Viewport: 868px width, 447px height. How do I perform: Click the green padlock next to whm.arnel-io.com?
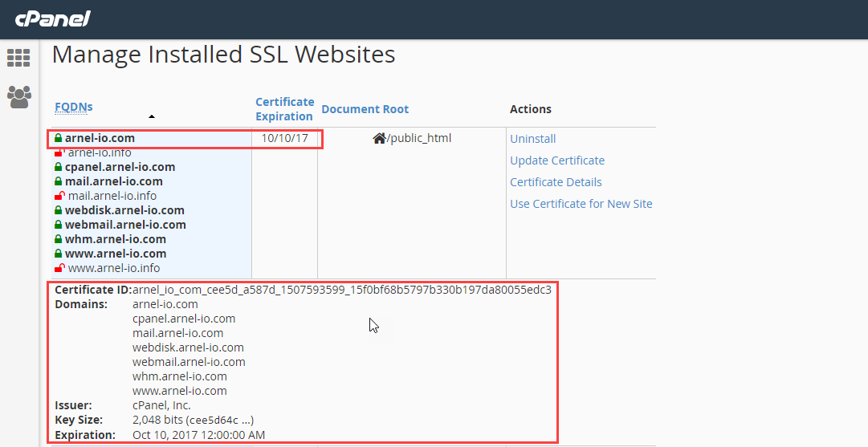click(x=58, y=239)
